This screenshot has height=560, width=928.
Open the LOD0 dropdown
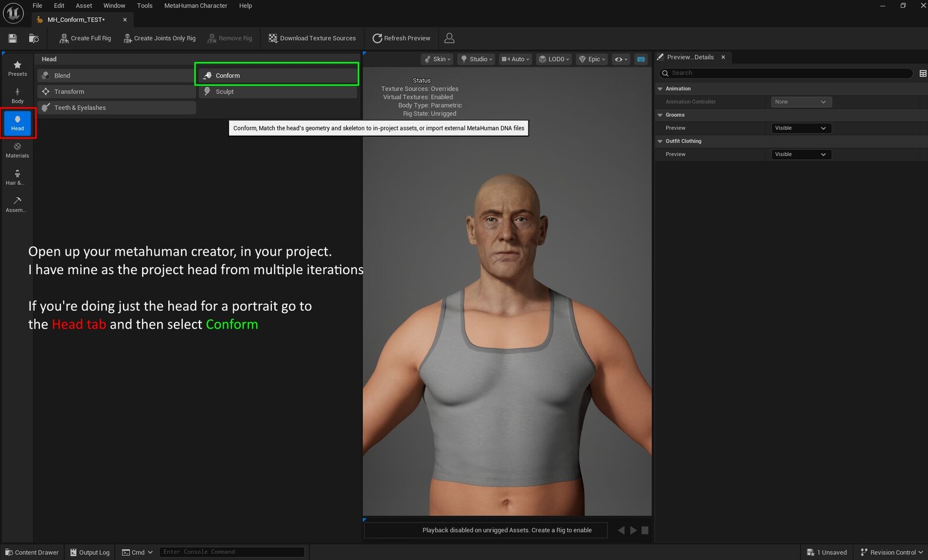[x=554, y=59]
